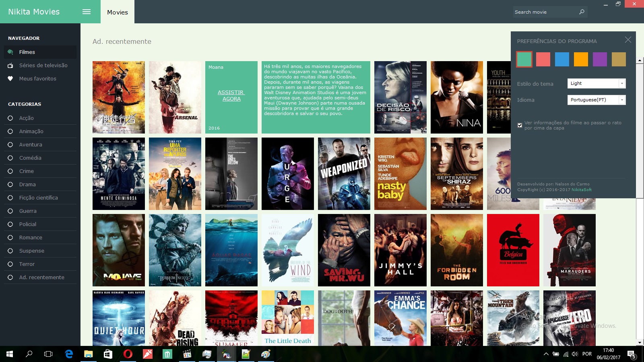The width and height of the screenshot is (644, 362).
Task: Select the Drama category
Action: click(40, 184)
